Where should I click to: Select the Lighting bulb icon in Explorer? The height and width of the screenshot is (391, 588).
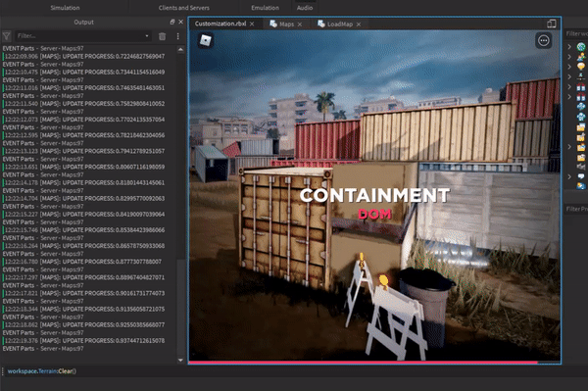pyautogui.click(x=581, y=67)
